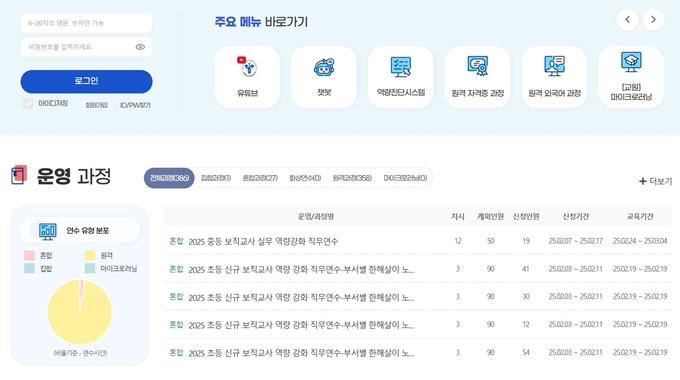Select the 원격과정(358) tab
680x380 pixels.
pyautogui.click(x=352, y=178)
